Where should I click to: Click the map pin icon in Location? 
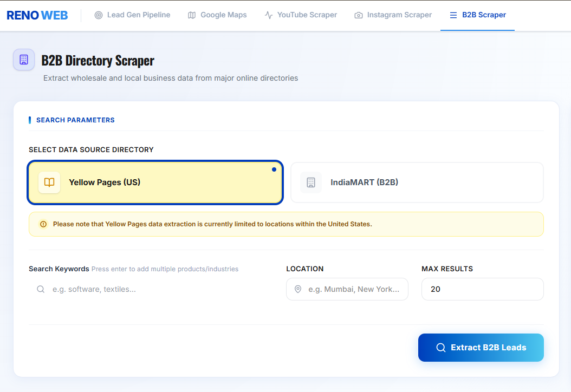[x=298, y=289]
